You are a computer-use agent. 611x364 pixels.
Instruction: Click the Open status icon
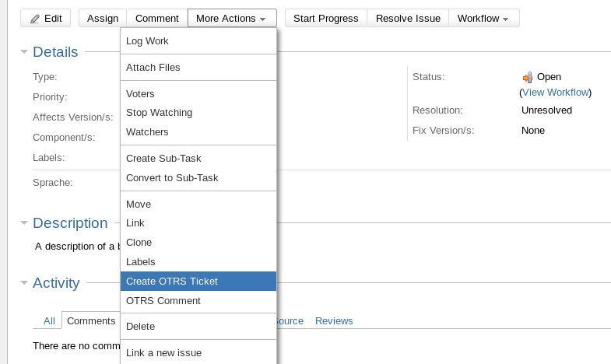[528, 77]
